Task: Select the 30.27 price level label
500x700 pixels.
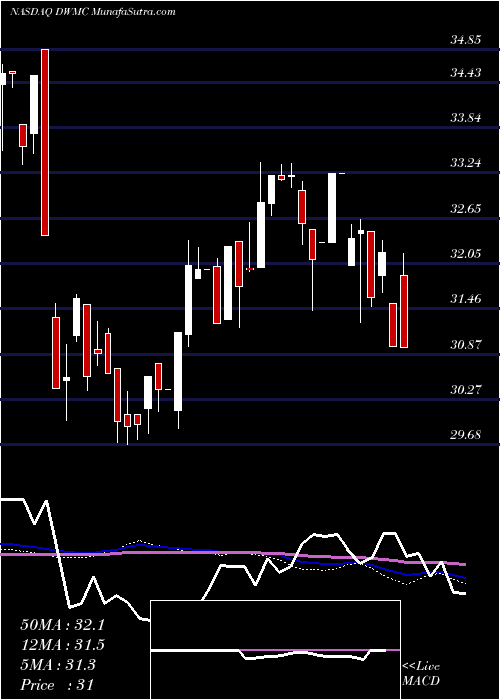Action: (x=466, y=390)
